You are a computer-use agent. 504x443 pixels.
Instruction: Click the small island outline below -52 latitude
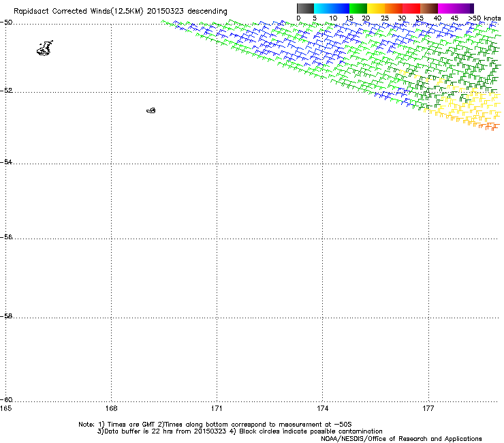pyautogui.click(x=151, y=110)
